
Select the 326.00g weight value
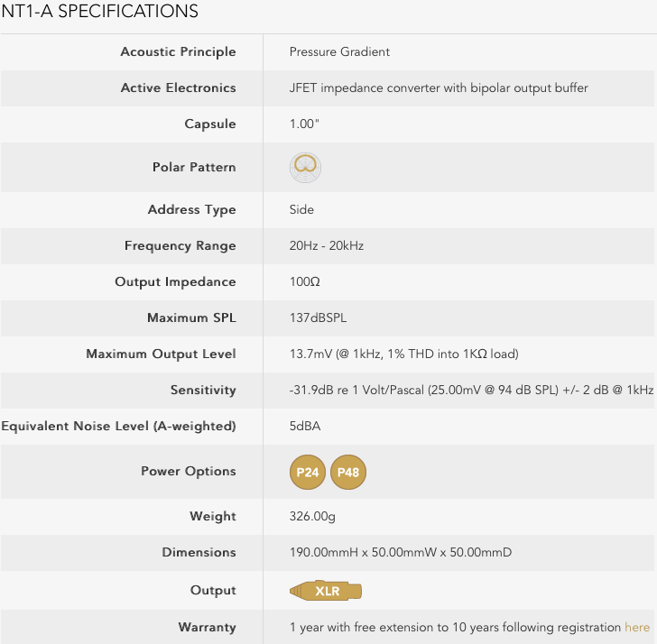point(314,517)
